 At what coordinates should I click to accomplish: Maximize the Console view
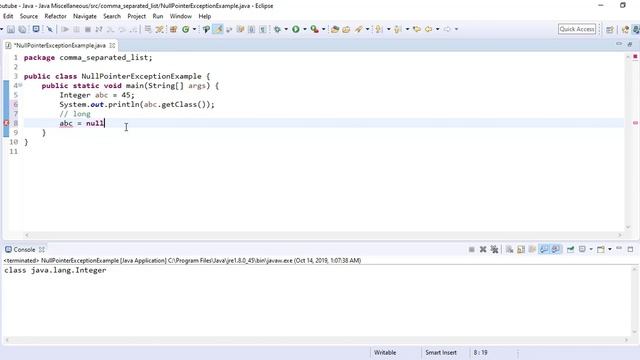[630, 249]
